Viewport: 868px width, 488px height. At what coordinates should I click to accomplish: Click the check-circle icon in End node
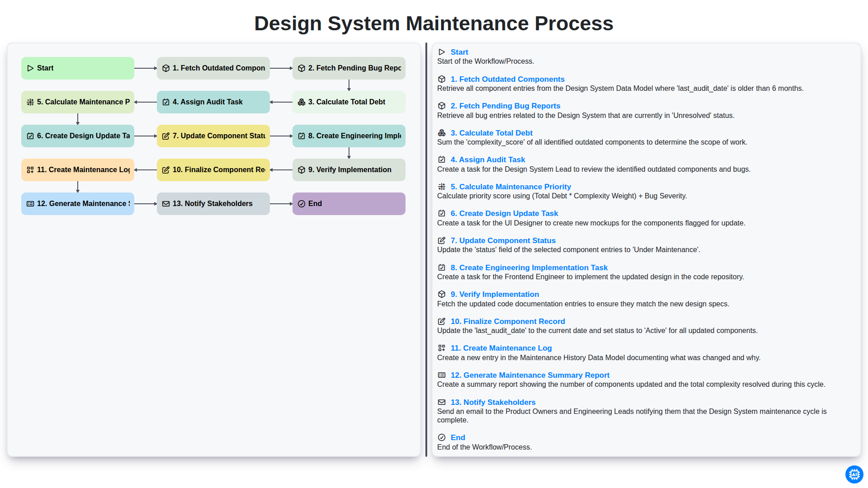(302, 204)
